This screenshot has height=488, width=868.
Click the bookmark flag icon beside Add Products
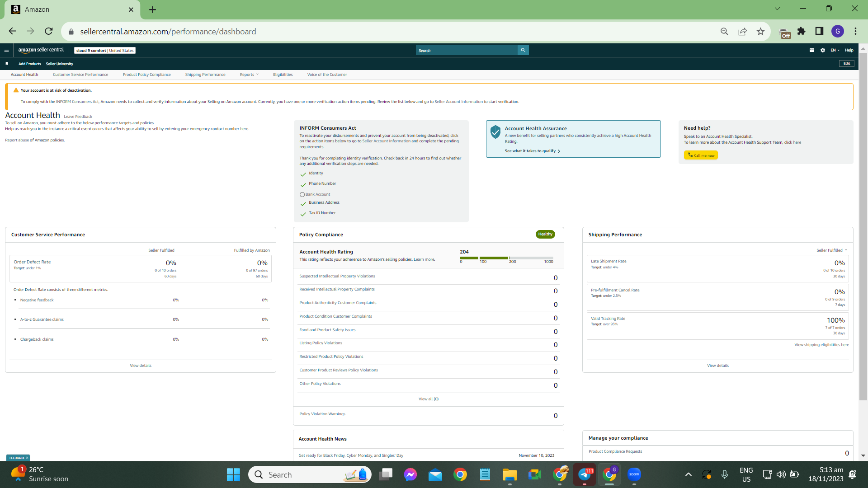point(7,64)
